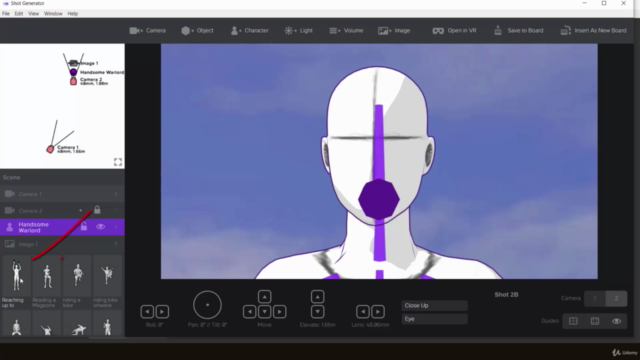Open the File menu
Viewport: 640px width, 360px height.
point(6,13)
